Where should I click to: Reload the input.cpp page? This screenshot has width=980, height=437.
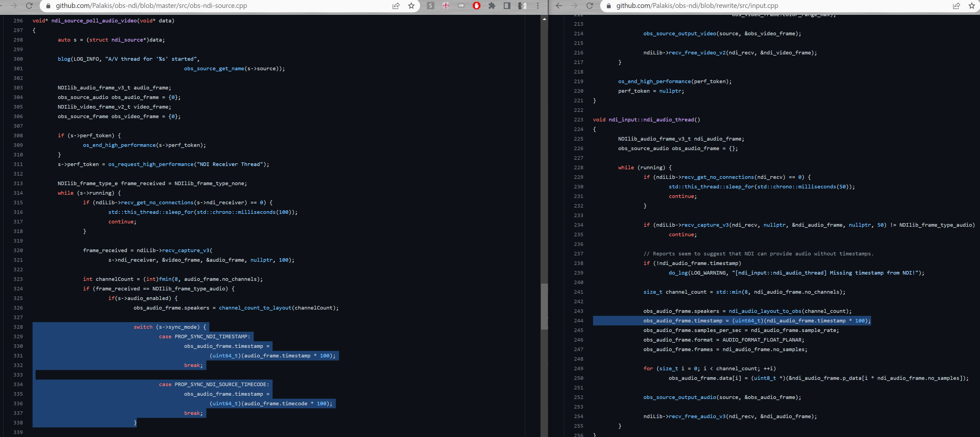point(590,6)
